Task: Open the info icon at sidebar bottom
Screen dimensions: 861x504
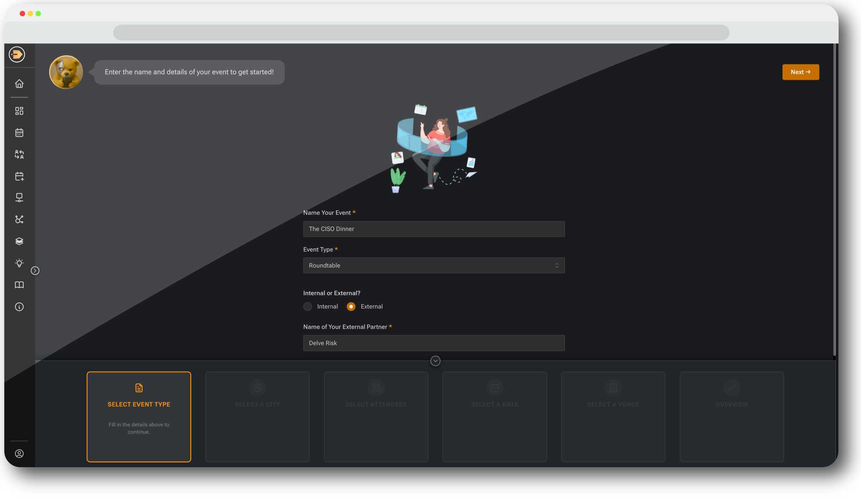Action: click(x=19, y=307)
